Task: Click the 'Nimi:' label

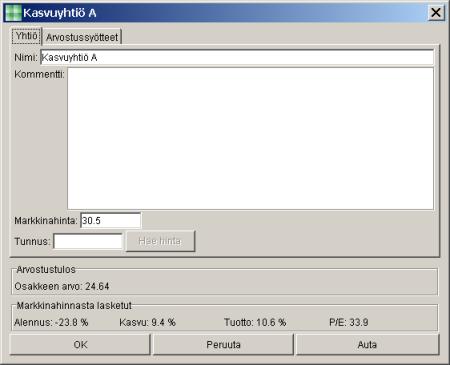Action: click(x=26, y=57)
